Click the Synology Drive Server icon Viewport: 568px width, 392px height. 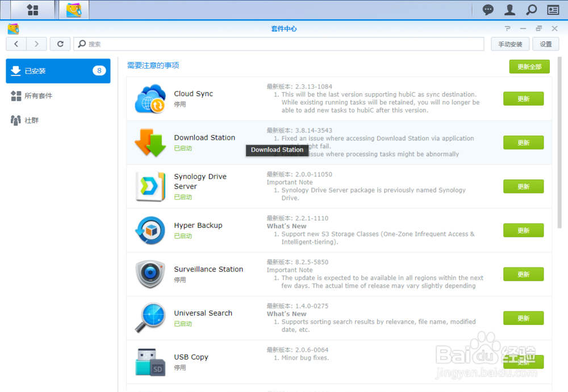pos(151,186)
